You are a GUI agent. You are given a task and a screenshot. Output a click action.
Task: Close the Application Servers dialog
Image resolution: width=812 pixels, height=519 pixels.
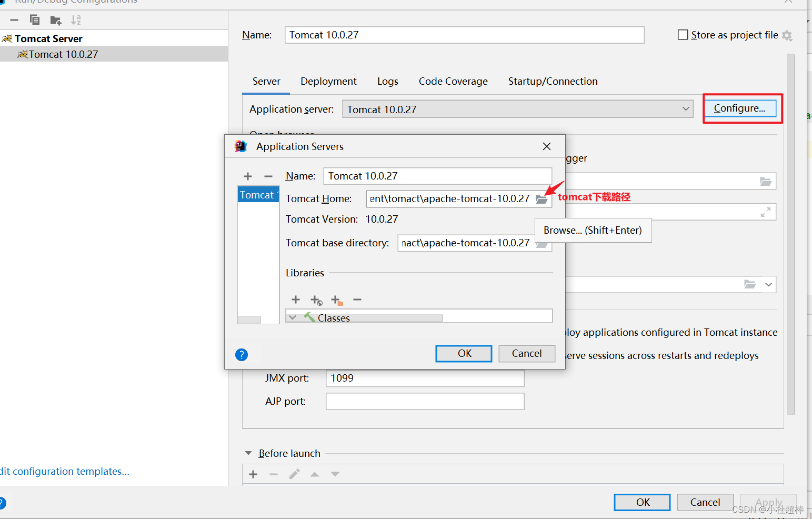(x=547, y=146)
